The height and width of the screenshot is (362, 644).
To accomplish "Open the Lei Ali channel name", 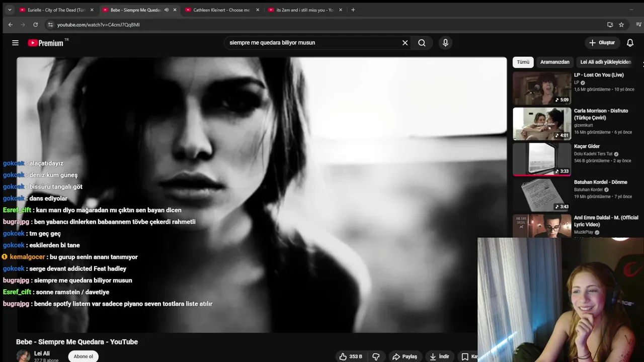I will point(42,353).
